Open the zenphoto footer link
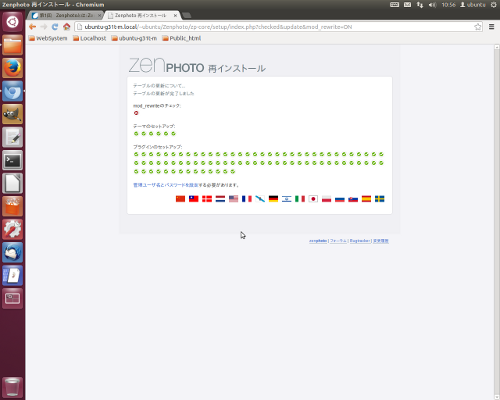This screenshot has width=500, height=400. tap(318, 241)
